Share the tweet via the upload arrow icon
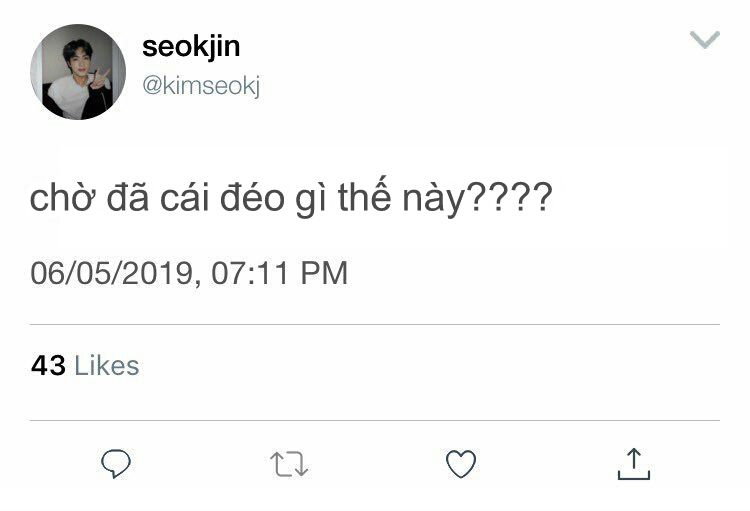The width and height of the screenshot is (750, 511). [634, 463]
